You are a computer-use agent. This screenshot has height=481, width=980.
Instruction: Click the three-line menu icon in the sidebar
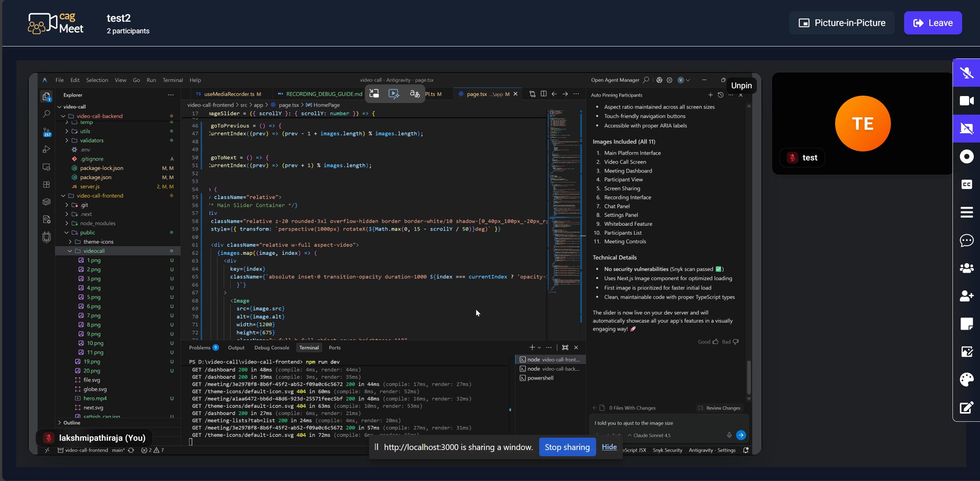tap(966, 212)
